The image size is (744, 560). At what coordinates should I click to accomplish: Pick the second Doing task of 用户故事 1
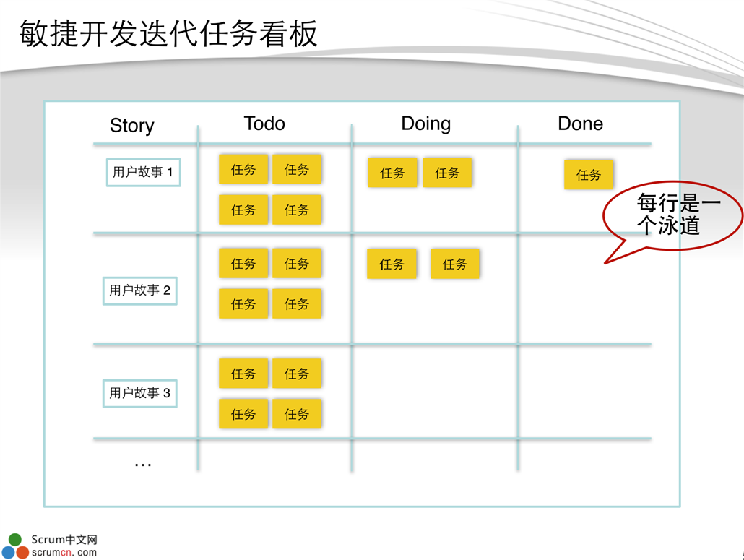(x=447, y=173)
